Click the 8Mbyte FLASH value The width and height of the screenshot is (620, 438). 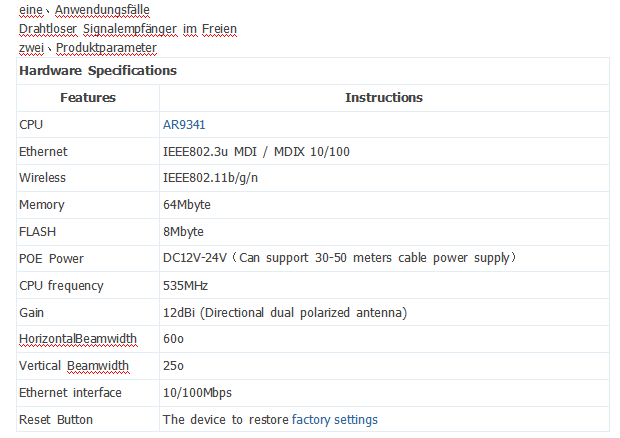click(x=183, y=232)
